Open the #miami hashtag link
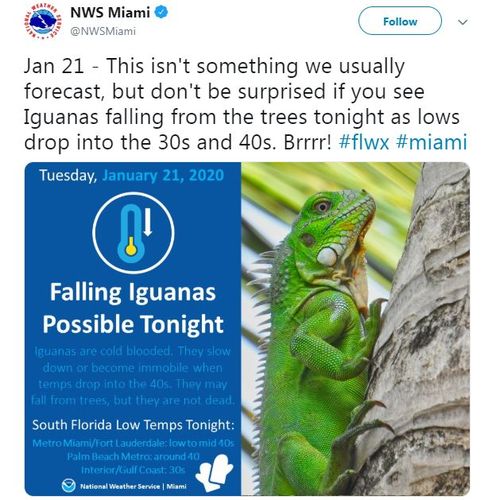Screen dimensions: 500x500 pyautogui.click(x=432, y=142)
